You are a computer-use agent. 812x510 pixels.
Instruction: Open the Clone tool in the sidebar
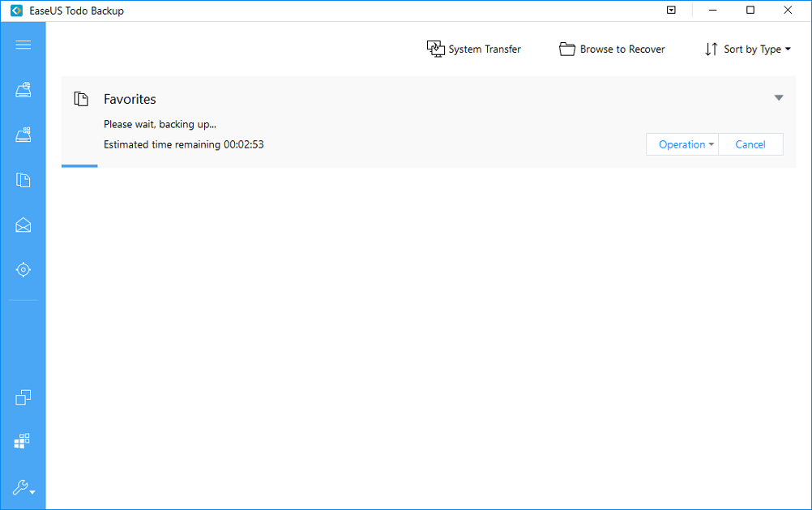pyautogui.click(x=23, y=397)
